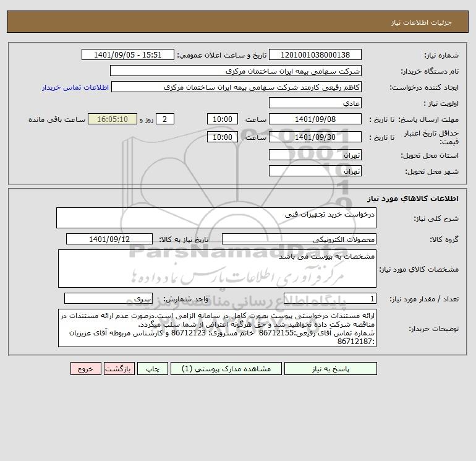The height and width of the screenshot is (461, 476).
Task: Click the شرح کلی نیاز label
Action: pyautogui.click(x=436, y=218)
